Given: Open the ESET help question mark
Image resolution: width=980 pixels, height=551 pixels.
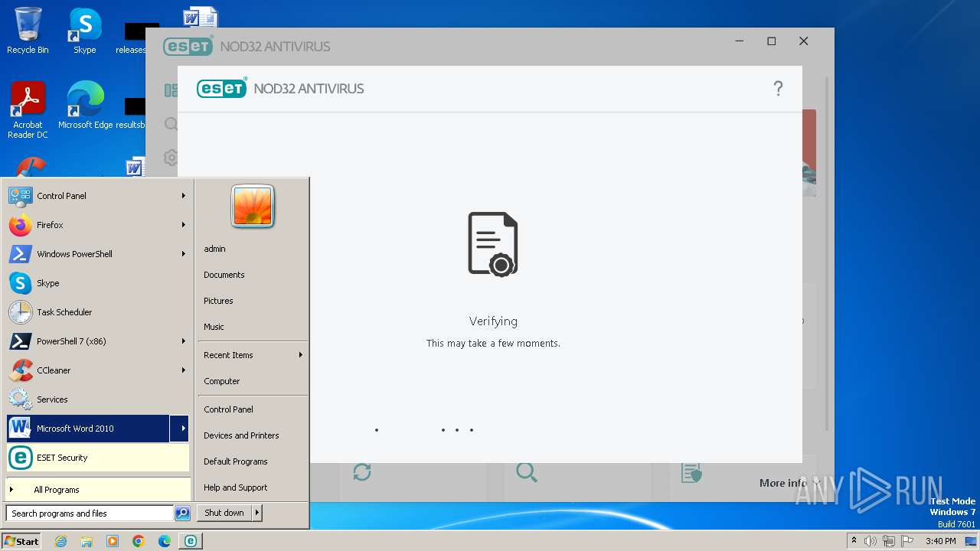Looking at the screenshot, I should click(778, 89).
